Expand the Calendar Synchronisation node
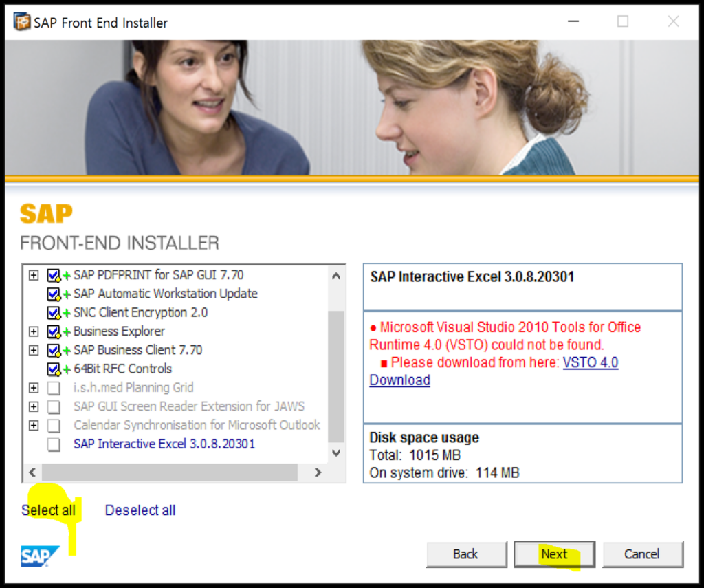The height and width of the screenshot is (588, 704). (x=34, y=426)
